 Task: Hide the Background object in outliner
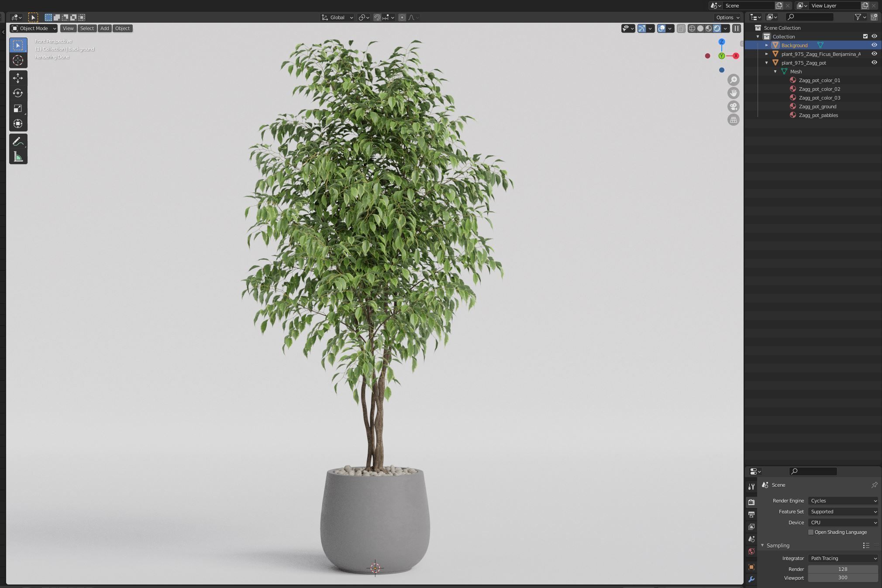[x=874, y=45]
